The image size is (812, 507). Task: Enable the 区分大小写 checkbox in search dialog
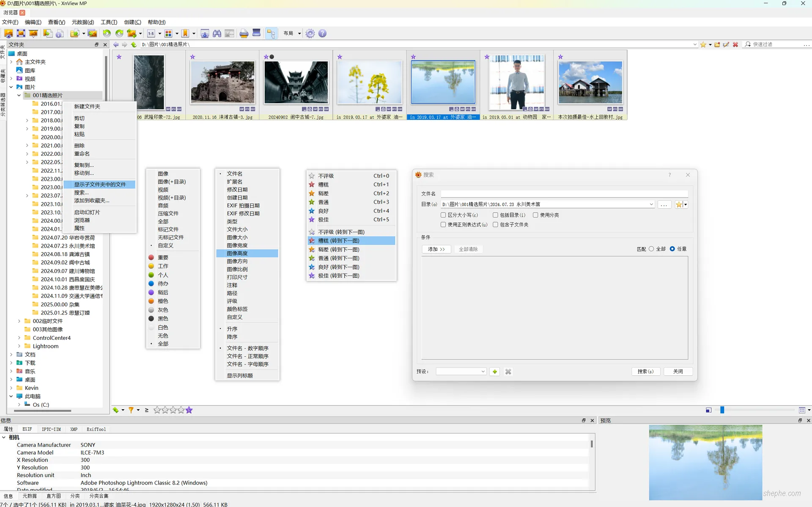[442, 215]
